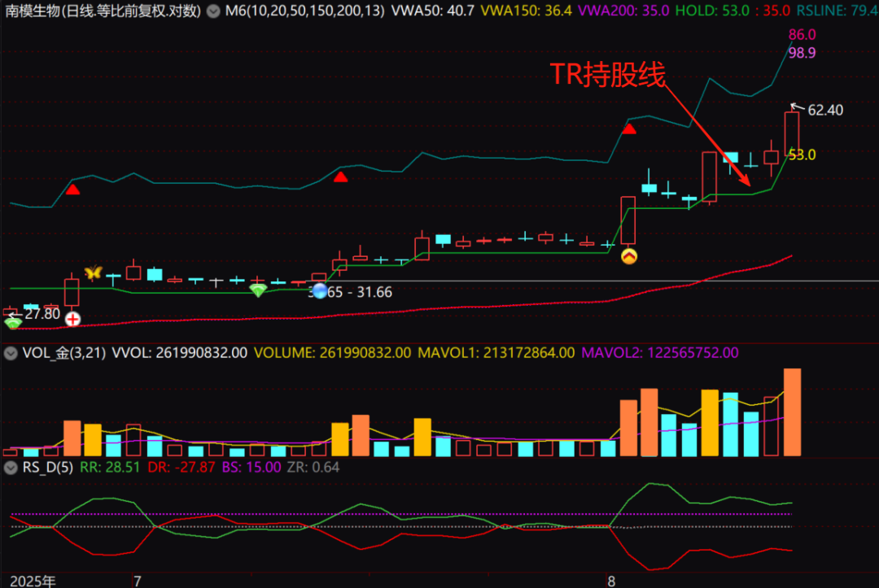Click the VWA150: 36.4 readout
Screen dimensions: 879x588
tap(527, 11)
